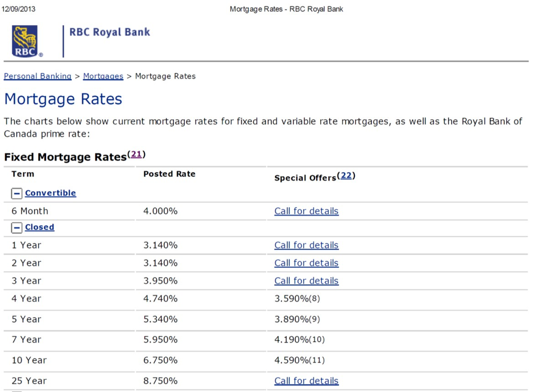The width and height of the screenshot is (534, 392).
Task: Select the 4.740% posted rate
Action: [160, 299]
